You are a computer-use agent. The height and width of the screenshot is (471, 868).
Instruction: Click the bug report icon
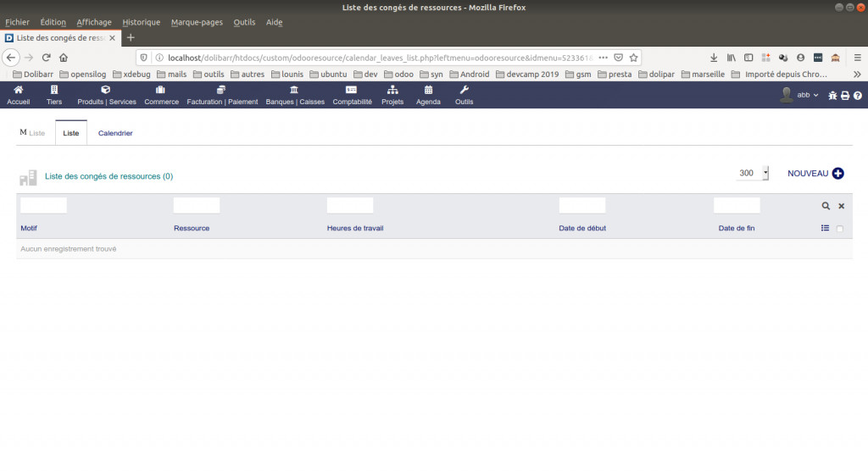click(x=832, y=96)
